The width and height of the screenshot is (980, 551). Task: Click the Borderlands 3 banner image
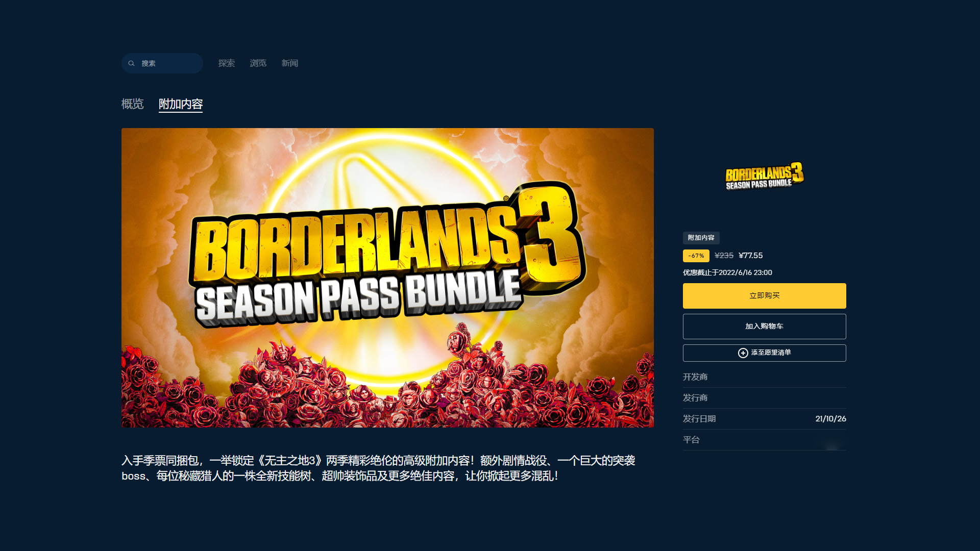coord(387,278)
